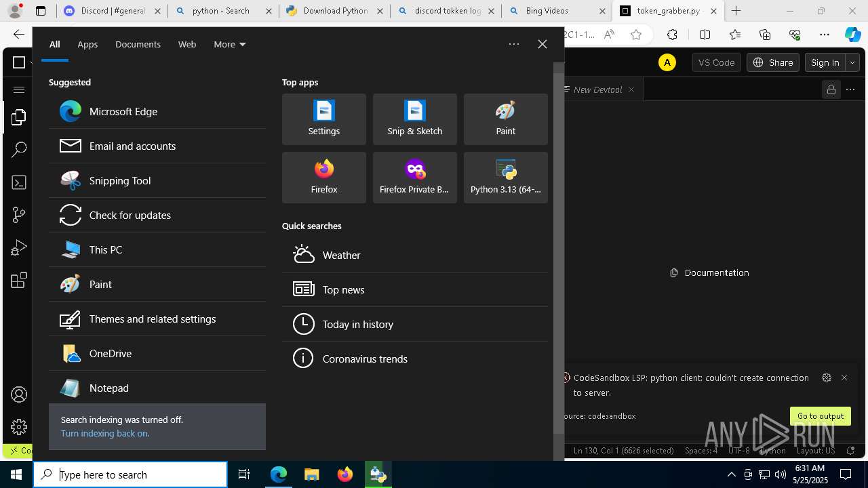Click the VS Code button
868x488 pixels.
click(x=716, y=62)
